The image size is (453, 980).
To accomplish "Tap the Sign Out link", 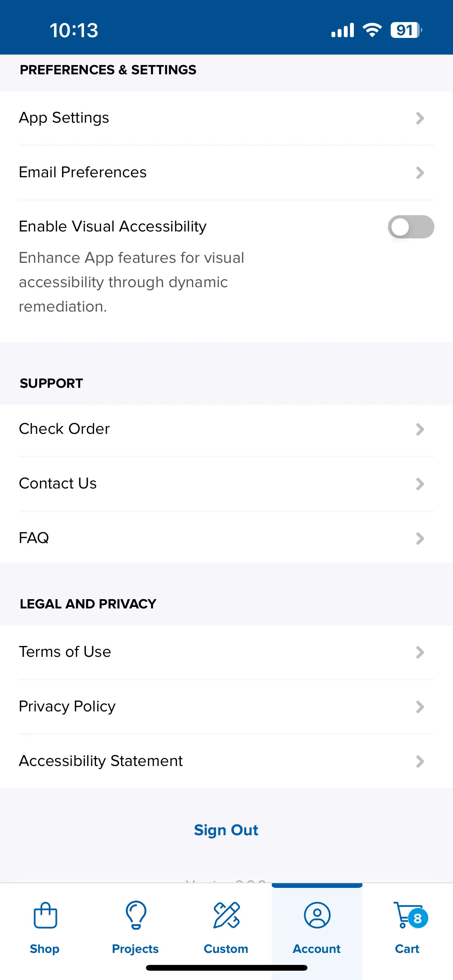I will pos(226,831).
